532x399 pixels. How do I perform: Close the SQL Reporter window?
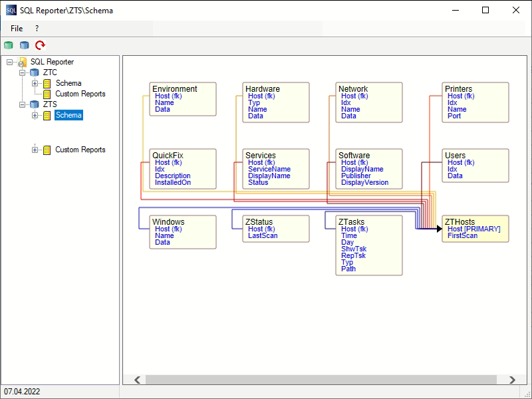pos(516,10)
